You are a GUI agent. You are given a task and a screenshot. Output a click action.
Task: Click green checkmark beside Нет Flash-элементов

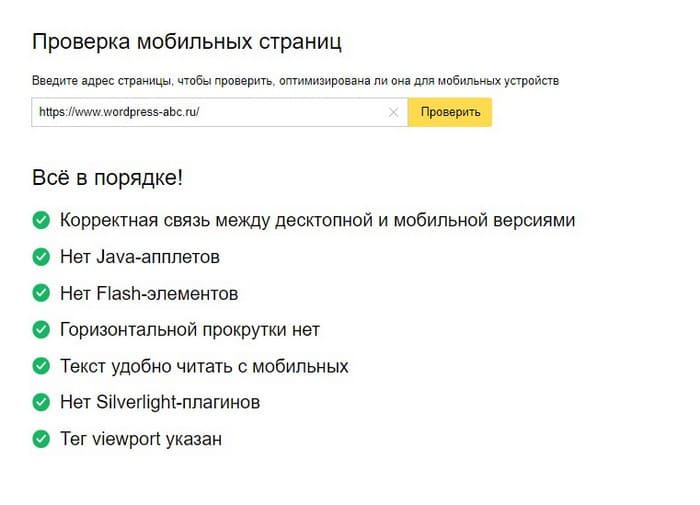(41, 293)
